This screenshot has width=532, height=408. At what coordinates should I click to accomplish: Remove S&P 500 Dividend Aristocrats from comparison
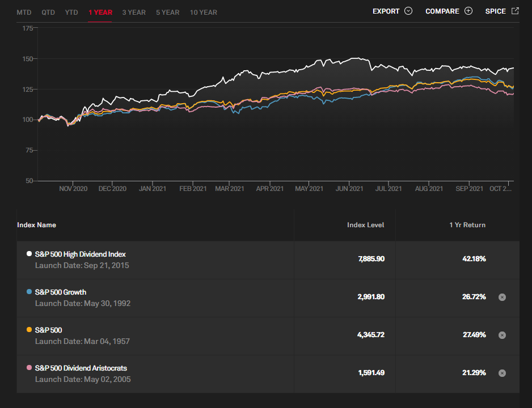tap(502, 373)
